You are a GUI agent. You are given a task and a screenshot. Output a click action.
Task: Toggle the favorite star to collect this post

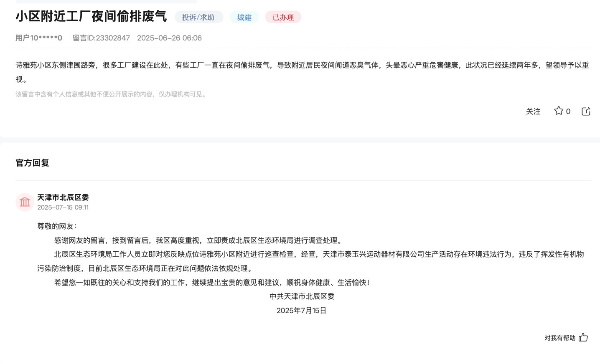(x=559, y=111)
